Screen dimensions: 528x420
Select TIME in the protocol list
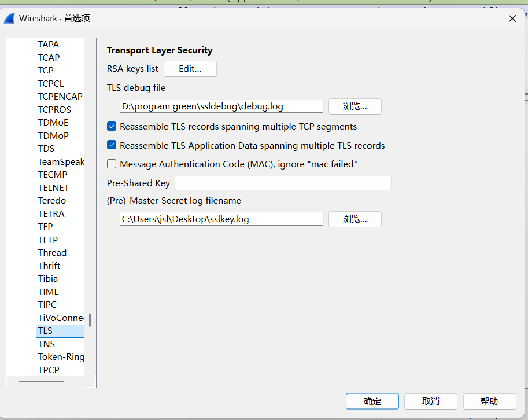(48, 292)
